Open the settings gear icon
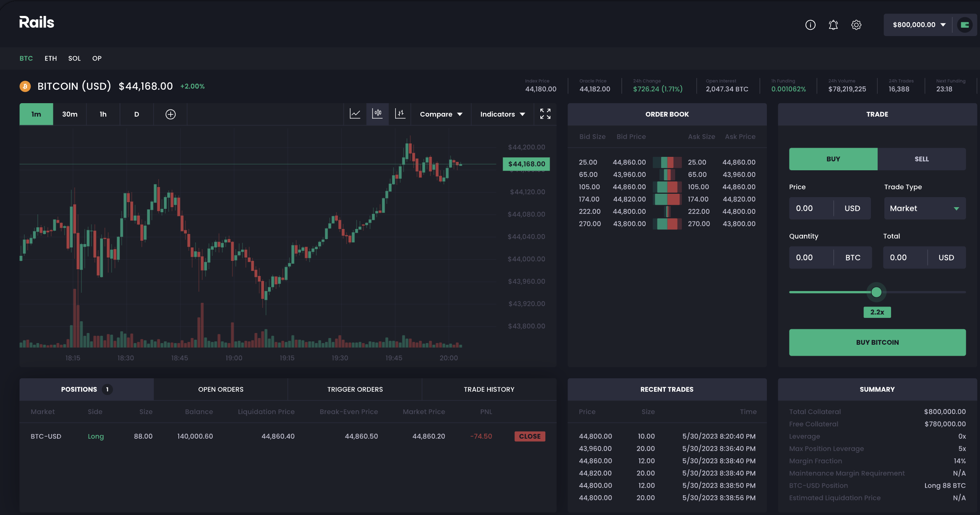 pyautogui.click(x=857, y=25)
